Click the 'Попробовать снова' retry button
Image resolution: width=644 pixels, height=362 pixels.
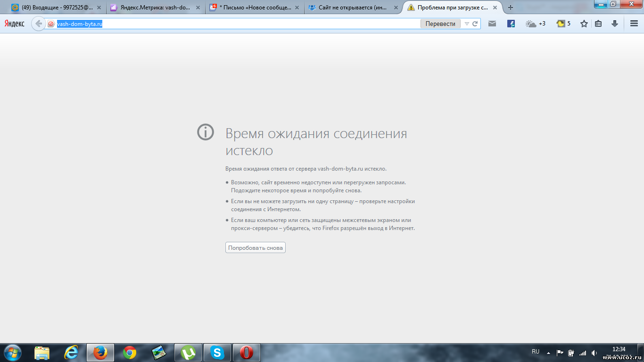(256, 247)
